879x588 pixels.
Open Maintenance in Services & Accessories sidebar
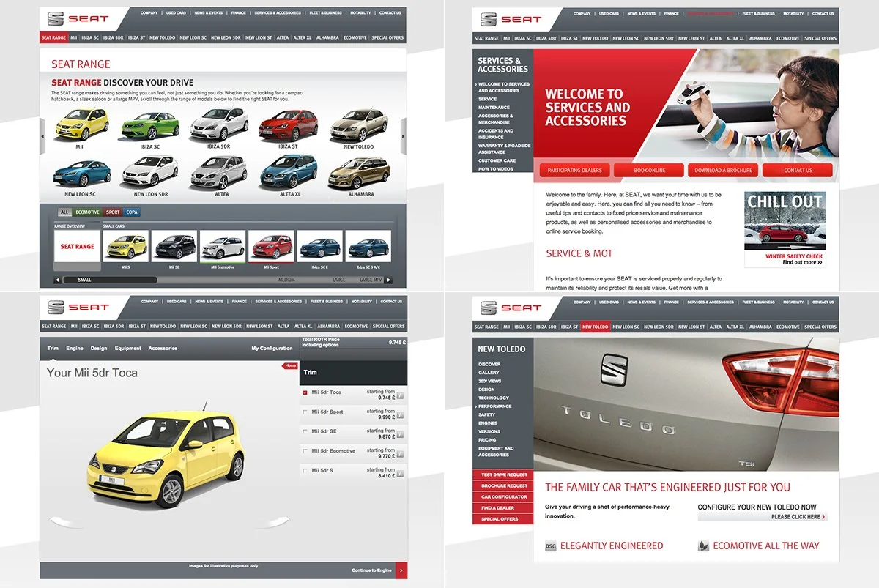point(494,108)
